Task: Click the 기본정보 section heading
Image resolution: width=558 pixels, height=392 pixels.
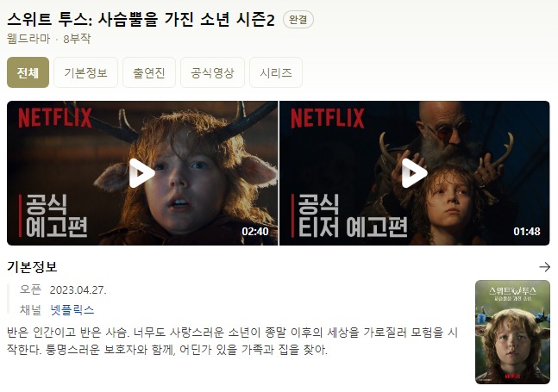Action: coord(32,267)
